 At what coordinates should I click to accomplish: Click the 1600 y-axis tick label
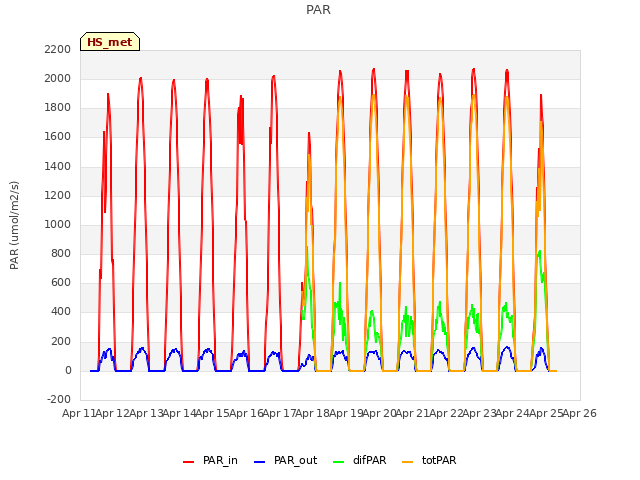tap(58, 137)
